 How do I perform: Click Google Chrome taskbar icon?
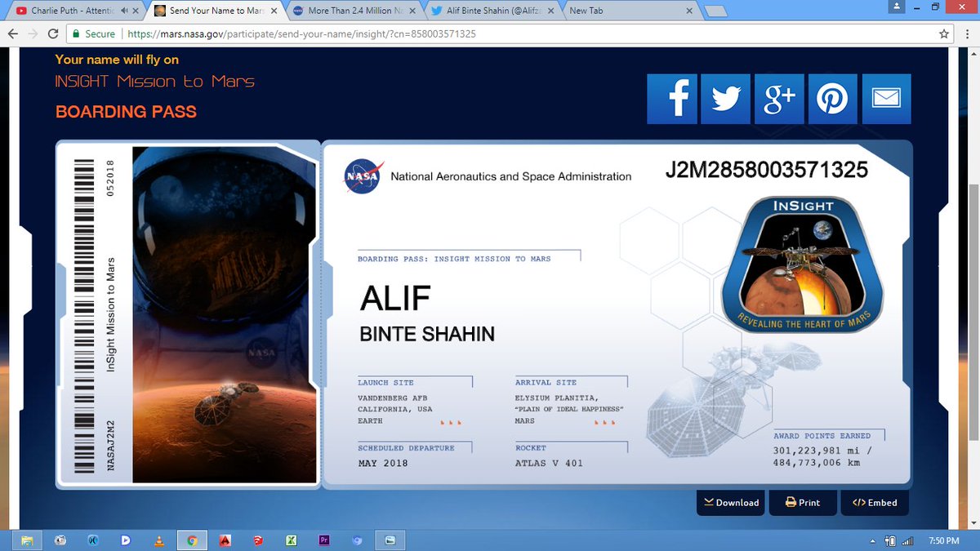192,540
